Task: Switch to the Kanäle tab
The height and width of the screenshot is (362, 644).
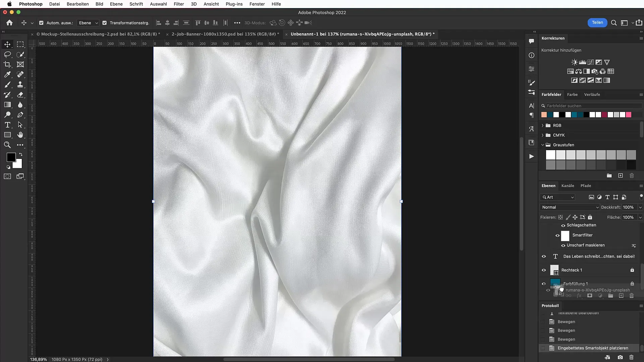Action: (568, 186)
